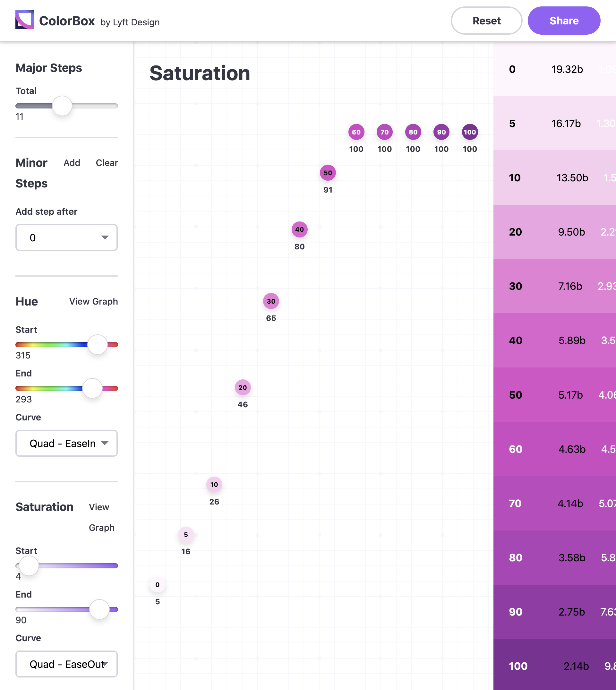Select the step 100 graph point
This screenshot has height=690, width=616.
click(x=469, y=132)
